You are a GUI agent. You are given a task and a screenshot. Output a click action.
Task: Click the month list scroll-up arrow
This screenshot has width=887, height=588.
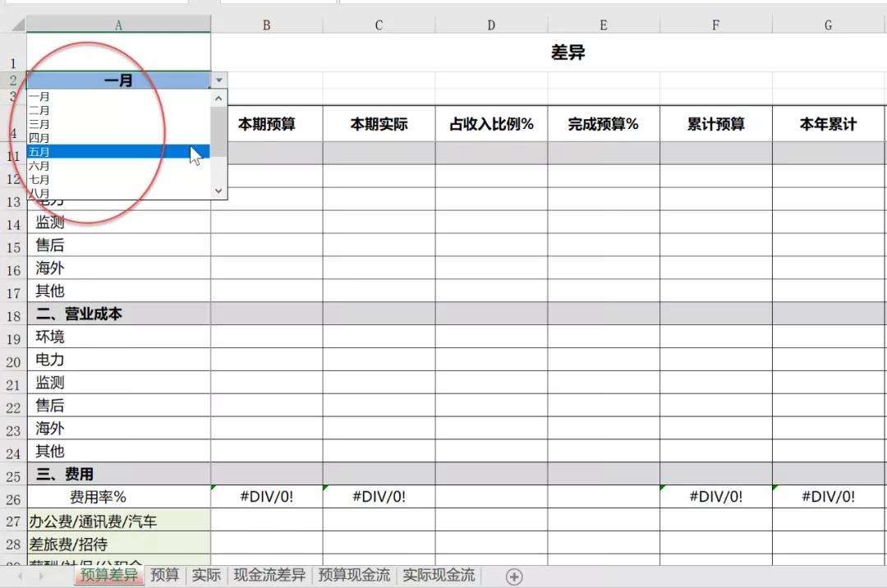point(218,98)
